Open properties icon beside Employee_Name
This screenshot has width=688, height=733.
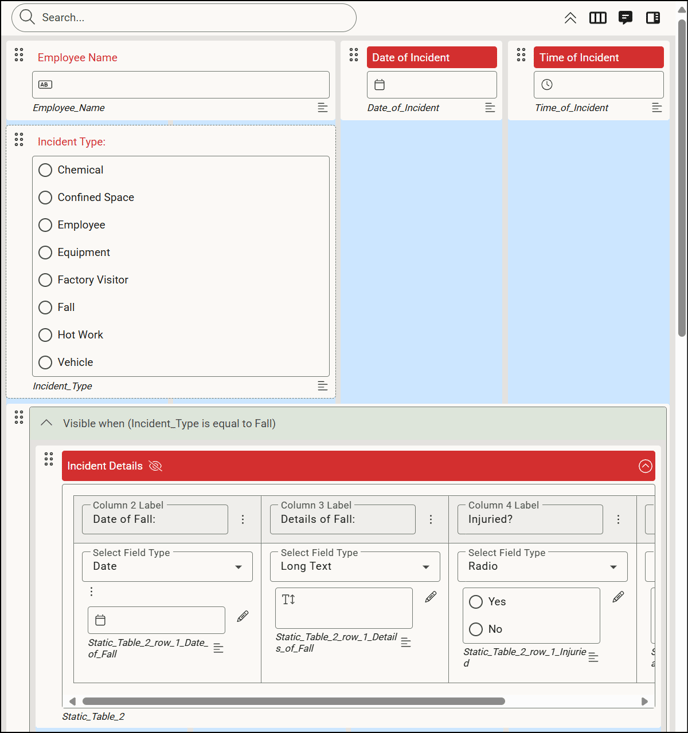pyautogui.click(x=322, y=108)
